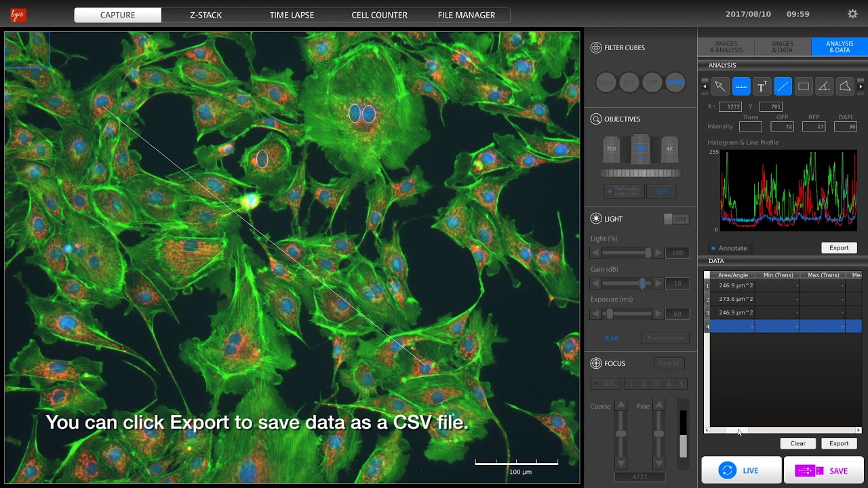Click the Fine AF button
The image size is (868, 488).
[x=669, y=363]
